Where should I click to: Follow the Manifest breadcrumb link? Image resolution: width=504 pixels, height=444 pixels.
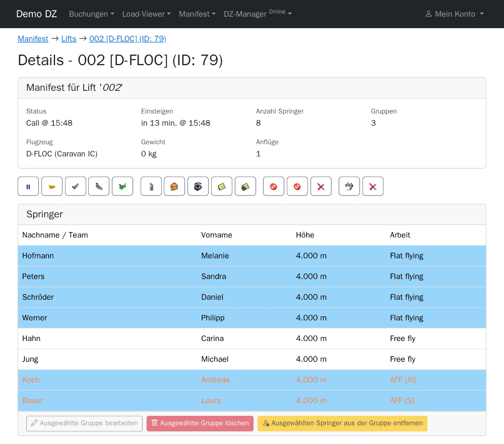pos(33,39)
